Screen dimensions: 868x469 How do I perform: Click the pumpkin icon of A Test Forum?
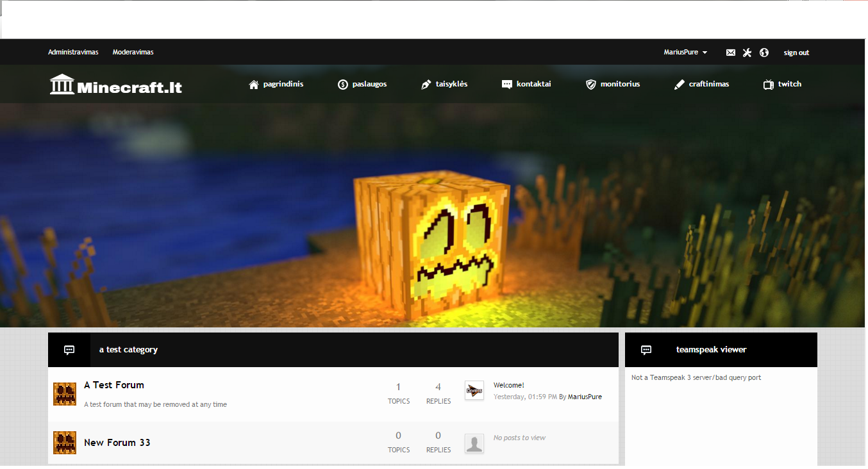65,394
